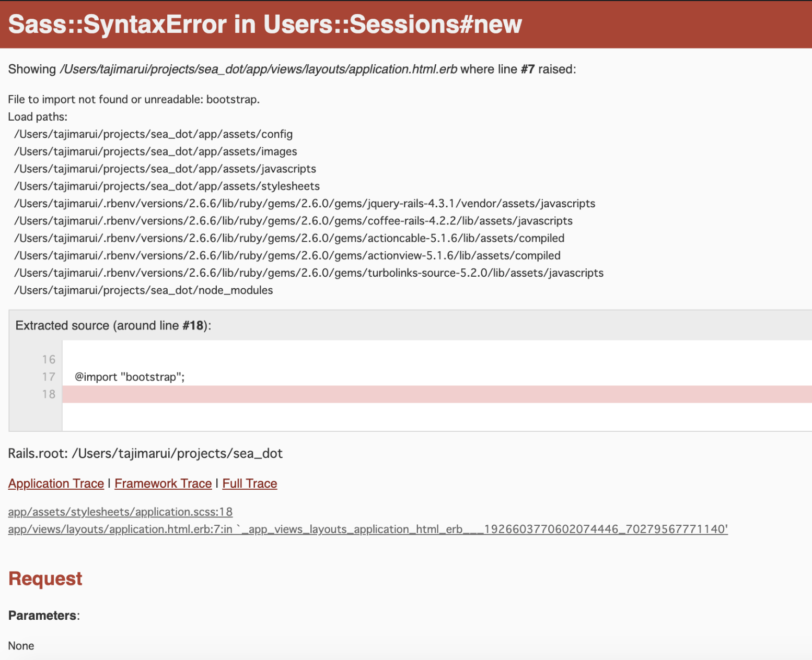Screen dimensions: 812x660
Task: Select highlighted source line number 18
Action: 49,394
